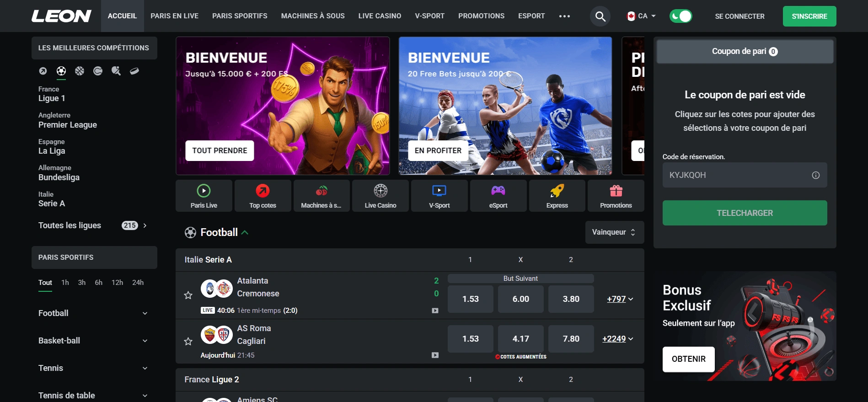Select Atalanta win odds 1.53
The height and width of the screenshot is (402, 868).
coord(470,299)
